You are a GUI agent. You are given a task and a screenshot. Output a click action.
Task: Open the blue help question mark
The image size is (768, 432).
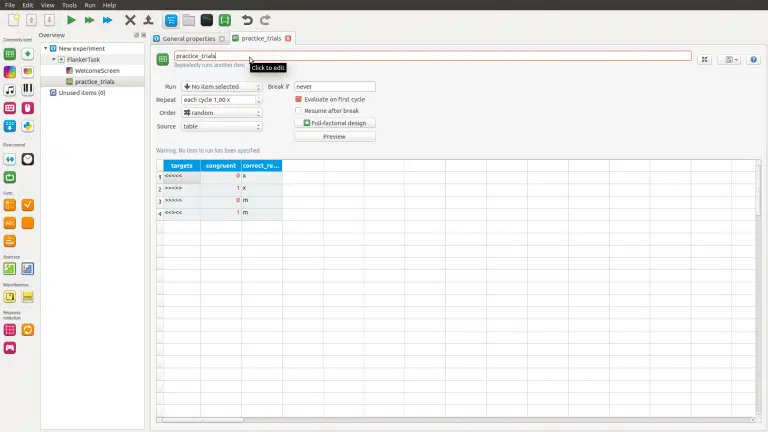click(x=753, y=59)
